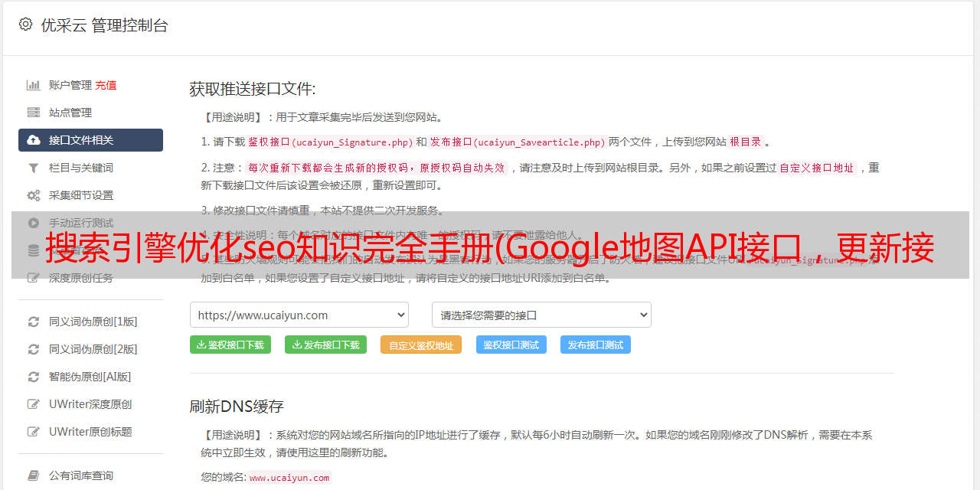980x490 pixels.
Task: Click the blue 发布接口测试 button
Action: 595,345
